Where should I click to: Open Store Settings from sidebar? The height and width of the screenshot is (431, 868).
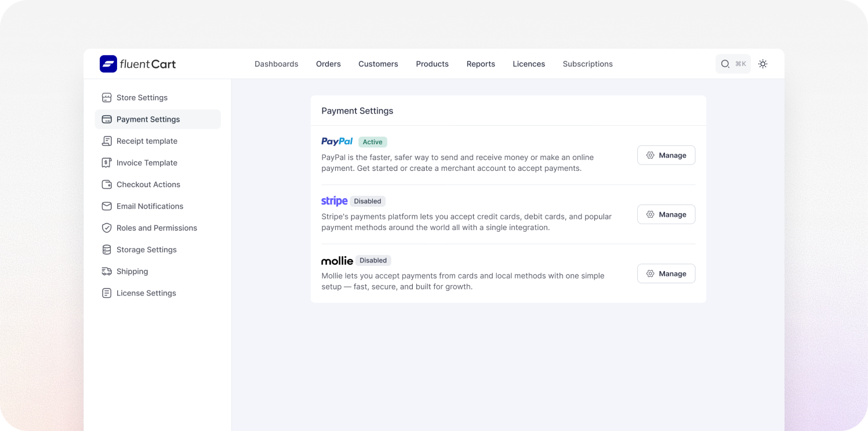point(158,98)
